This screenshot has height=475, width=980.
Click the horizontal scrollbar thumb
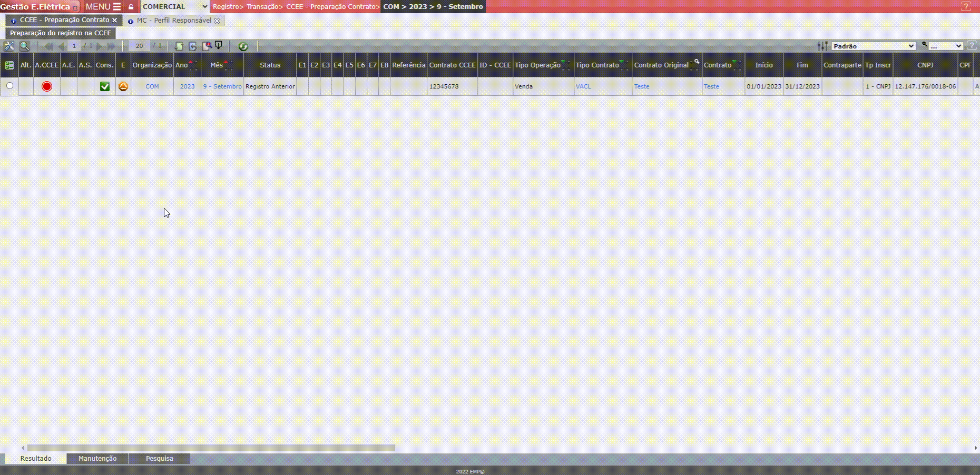(211, 448)
